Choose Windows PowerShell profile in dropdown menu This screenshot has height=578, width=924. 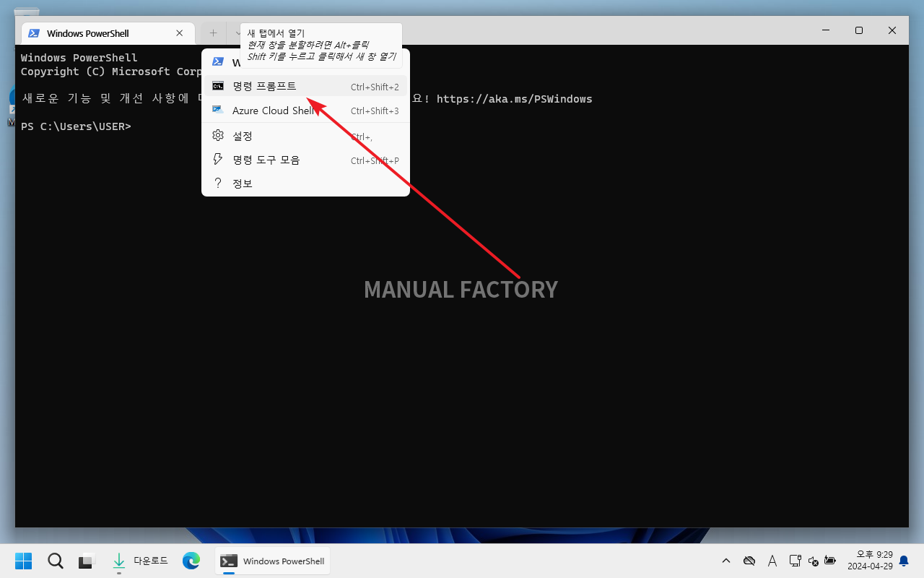(x=306, y=63)
